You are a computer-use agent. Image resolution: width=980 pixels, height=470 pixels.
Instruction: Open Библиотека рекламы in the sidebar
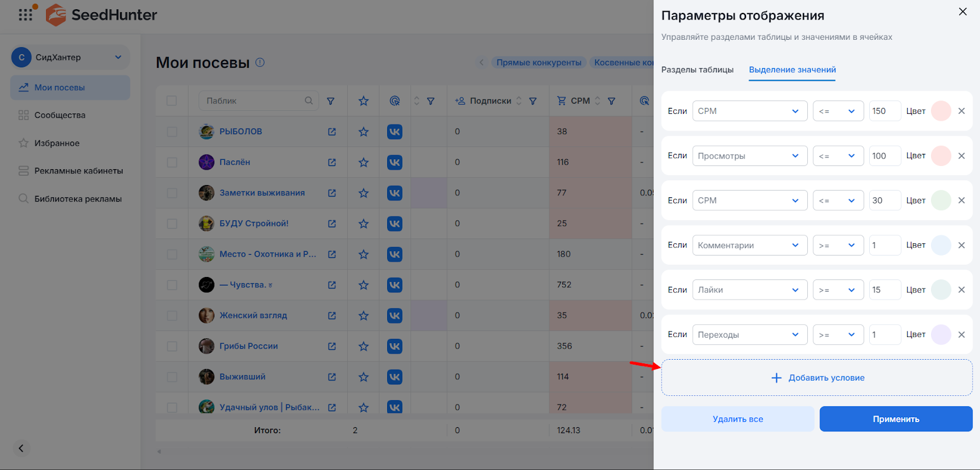click(x=78, y=199)
